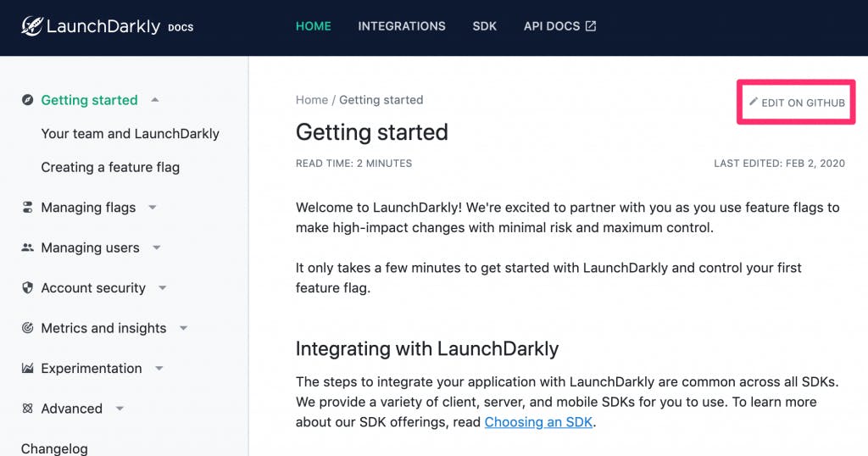The height and width of the screenshot is (456, 868).
Task: Click the atom icon beside Advanced
Action: pos(27,409)
